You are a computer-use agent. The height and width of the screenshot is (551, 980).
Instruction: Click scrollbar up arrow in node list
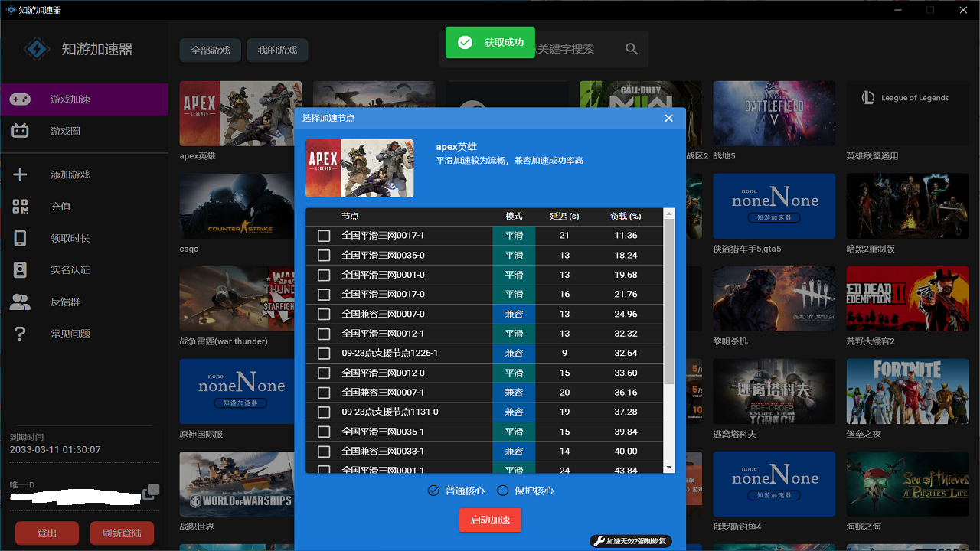[x=669, y=214]
